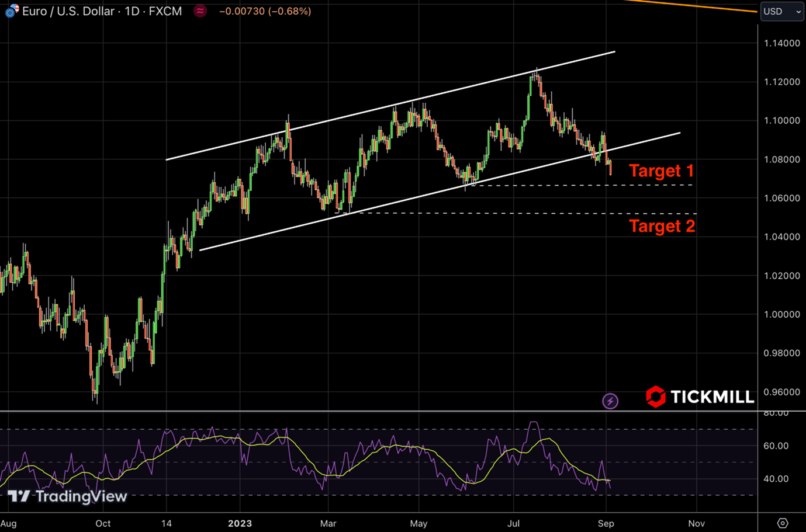
Task: Click the approximate-data indicator icon
Action: 200,11
